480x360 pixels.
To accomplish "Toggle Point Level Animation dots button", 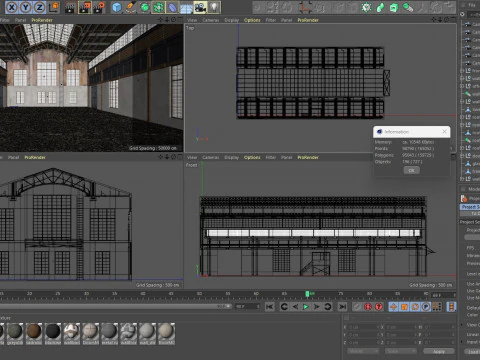I will 437,307.
